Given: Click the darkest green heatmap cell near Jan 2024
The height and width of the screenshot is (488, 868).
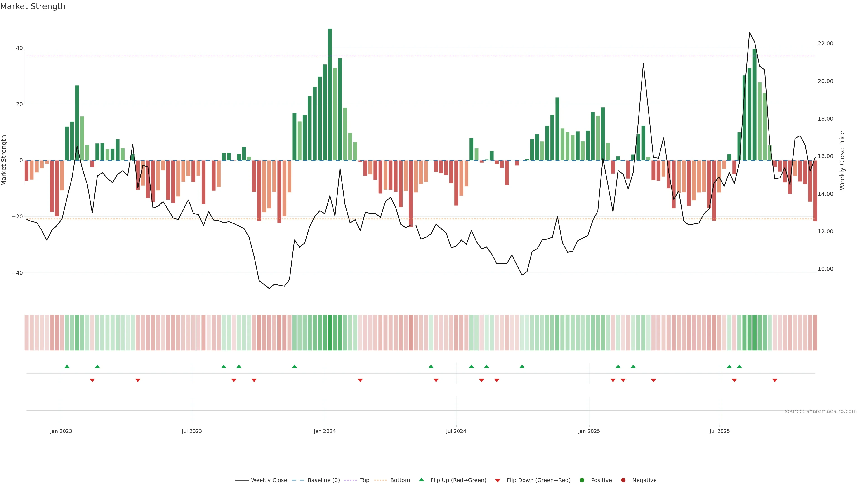Looking at the screenshot, I should click(x=330, y=333).
